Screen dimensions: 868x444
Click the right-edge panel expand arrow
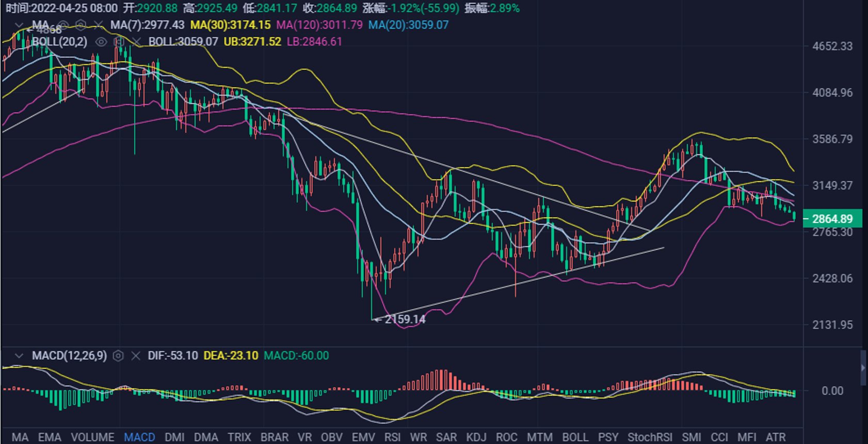(864, 368)
